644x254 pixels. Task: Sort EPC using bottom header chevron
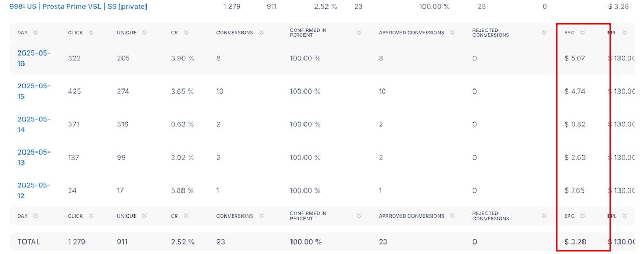click(x=582, y=216)
